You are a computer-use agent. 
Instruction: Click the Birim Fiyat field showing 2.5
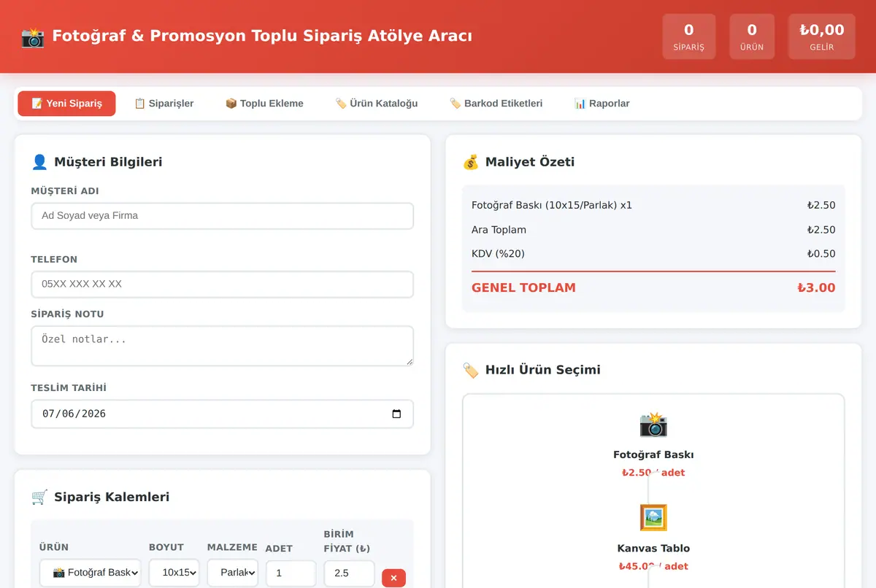pyautogui.click(x=349, y=573)
